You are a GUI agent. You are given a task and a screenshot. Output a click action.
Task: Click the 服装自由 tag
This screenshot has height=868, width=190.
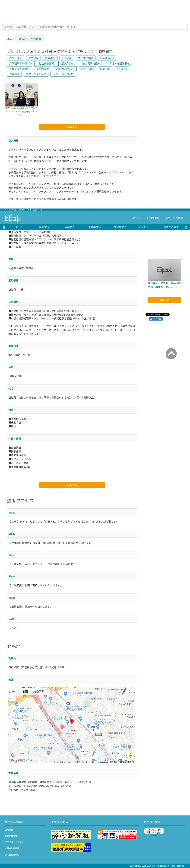(x=122, y=69)
